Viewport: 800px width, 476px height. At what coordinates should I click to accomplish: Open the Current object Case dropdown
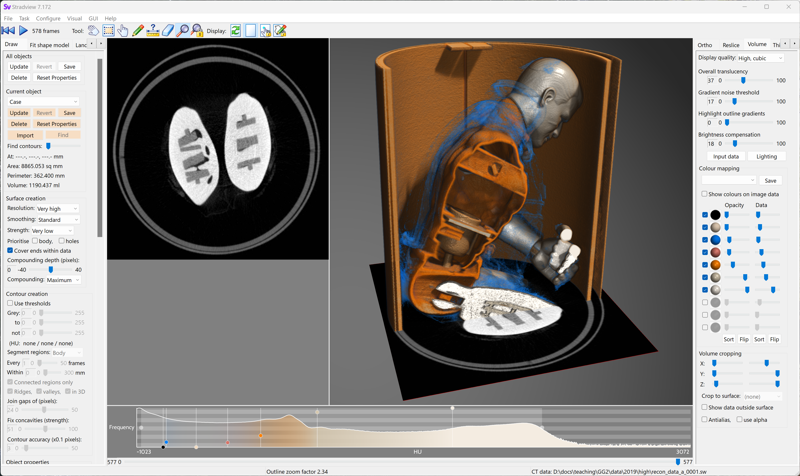43,102
